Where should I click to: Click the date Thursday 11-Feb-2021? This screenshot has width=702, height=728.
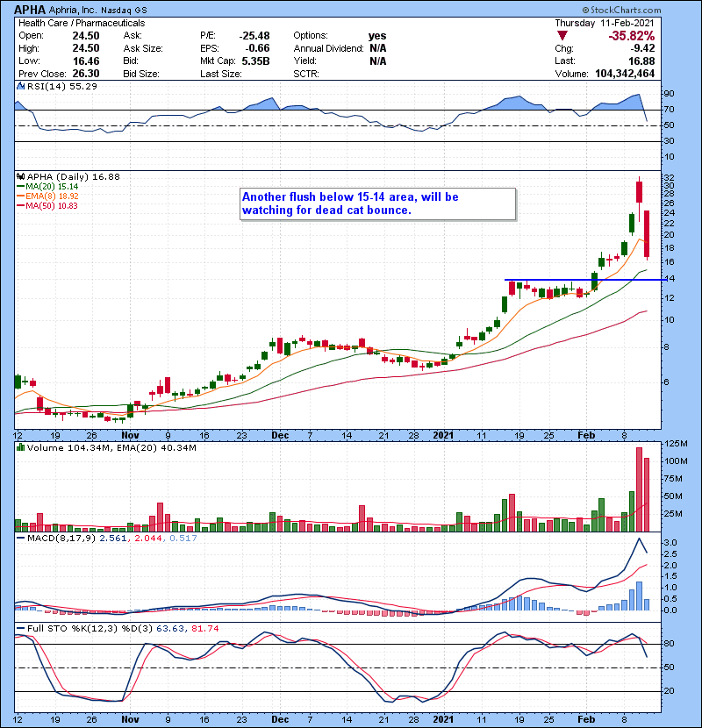pyautogui.click(x=605, y=23)
